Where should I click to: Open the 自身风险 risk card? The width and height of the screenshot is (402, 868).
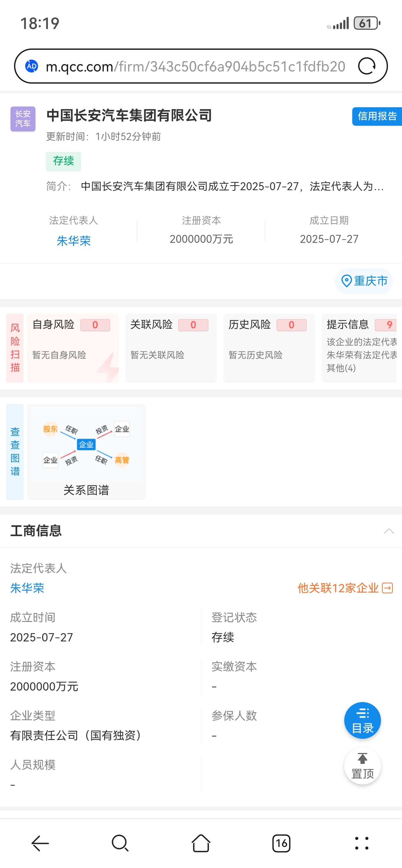[x=73, y=348]
